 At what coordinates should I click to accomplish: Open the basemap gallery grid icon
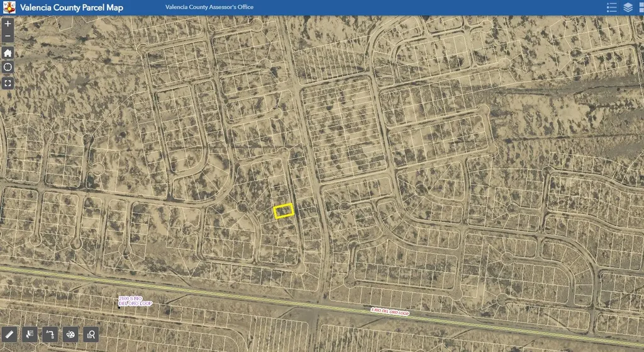[641, 8]
